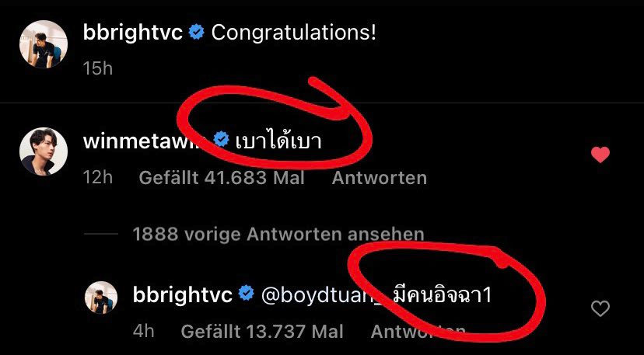Open bbrightvc username in the reply
Screen dimensions: 644x355
coord(183,294)
